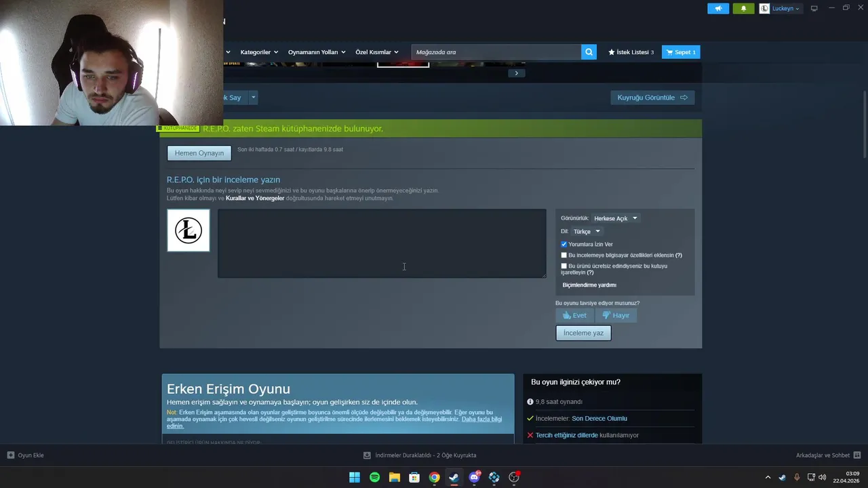Open Özel Kısımlar menu
Screen dimensions: 868x488
coord(377,52)
